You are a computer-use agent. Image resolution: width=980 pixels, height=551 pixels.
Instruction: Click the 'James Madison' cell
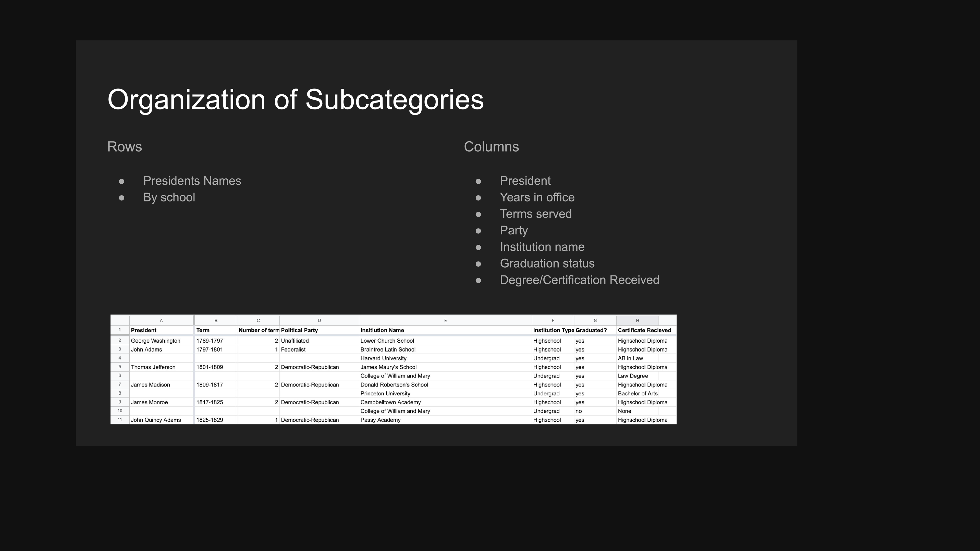click(x=161, y=384)
